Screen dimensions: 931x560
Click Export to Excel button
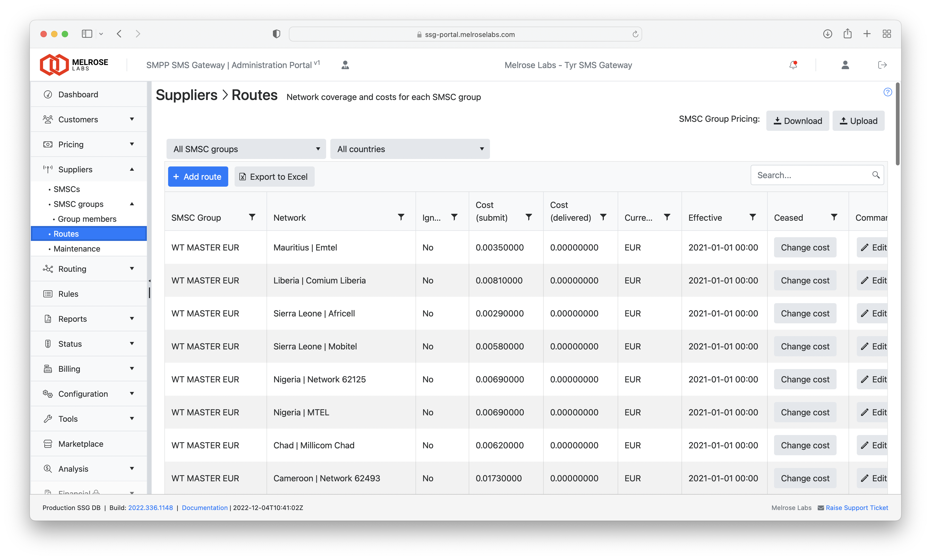pos(274,177)
